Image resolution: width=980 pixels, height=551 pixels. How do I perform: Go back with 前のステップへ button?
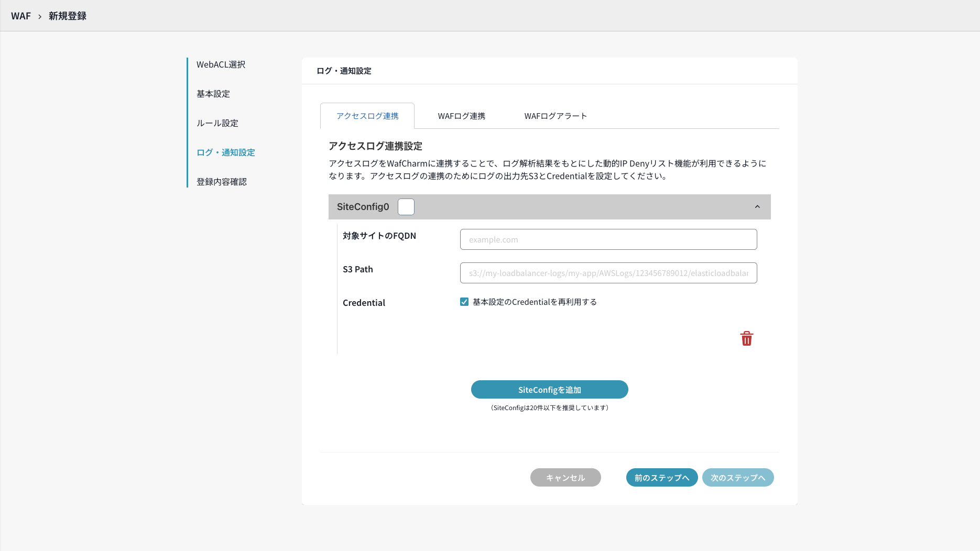point(661,478)
